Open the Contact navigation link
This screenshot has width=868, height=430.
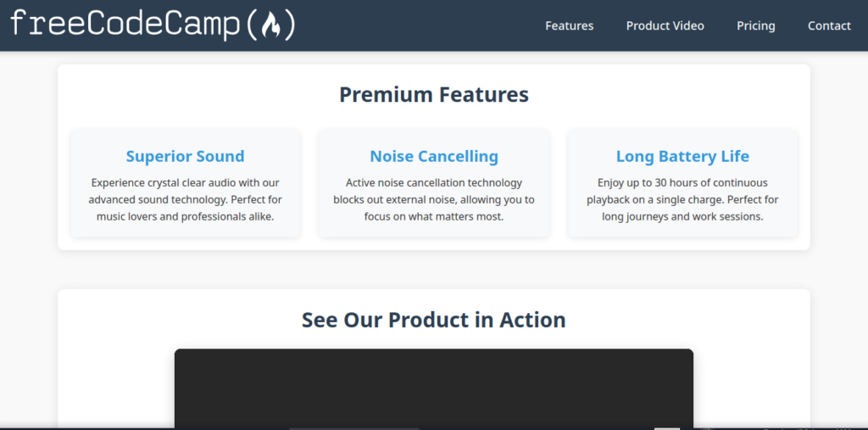click(x=829, y=25)
